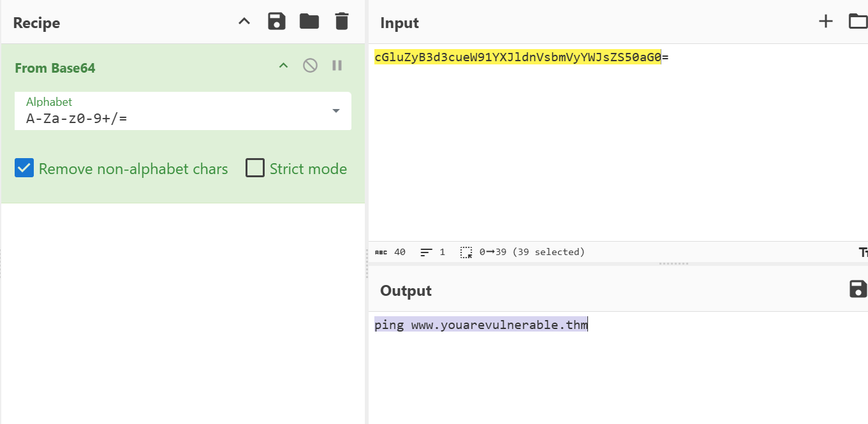Click the From Base64 operation title
868x424 pixels.
tap(55, 68)
